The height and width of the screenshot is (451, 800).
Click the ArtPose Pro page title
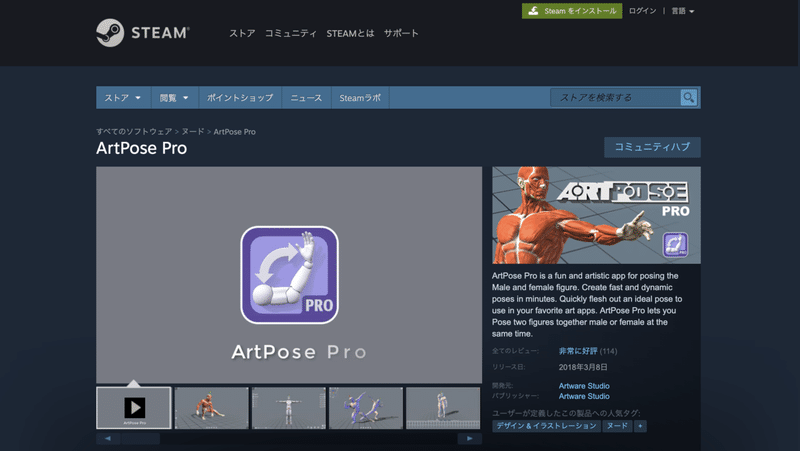click(x=141, y=148)
